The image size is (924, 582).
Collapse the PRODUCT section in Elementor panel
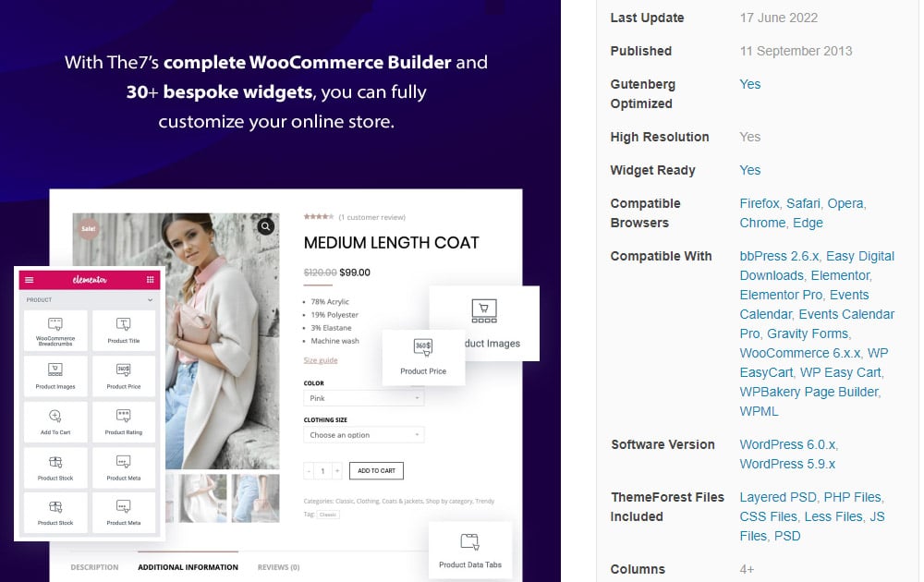pos(151,300)
